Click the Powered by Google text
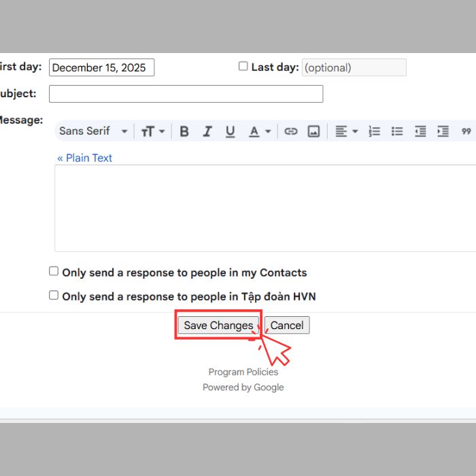 pos(243,388)
